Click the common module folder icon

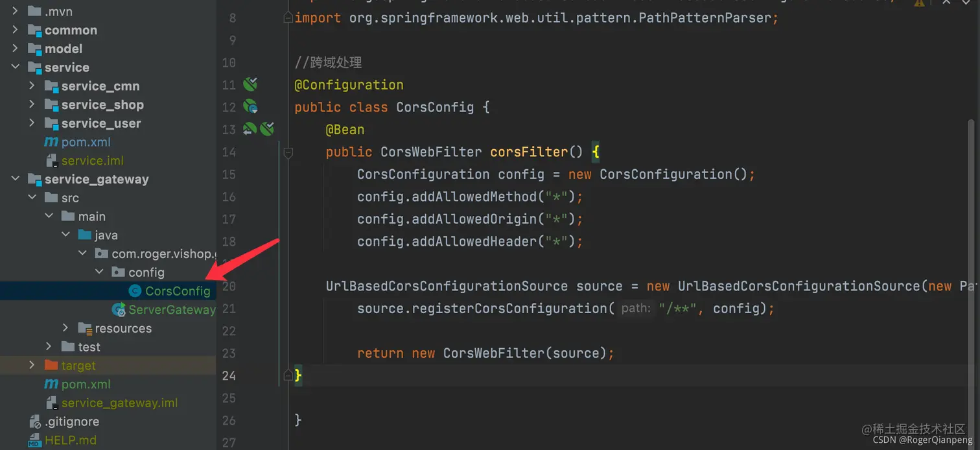click(35, 30)
